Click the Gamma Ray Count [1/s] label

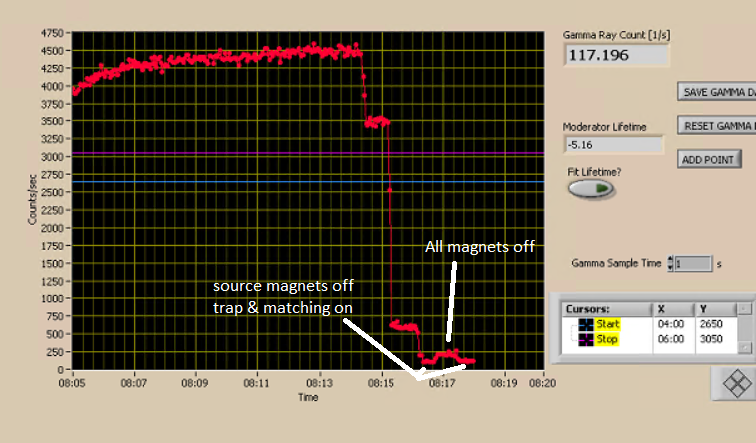(x=616, y=35)
